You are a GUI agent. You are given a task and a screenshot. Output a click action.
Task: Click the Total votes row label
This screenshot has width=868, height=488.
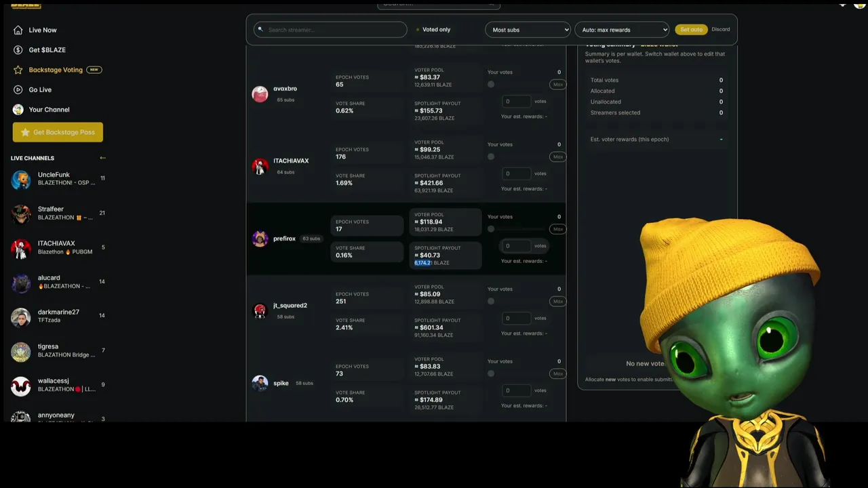coord(604,80)
